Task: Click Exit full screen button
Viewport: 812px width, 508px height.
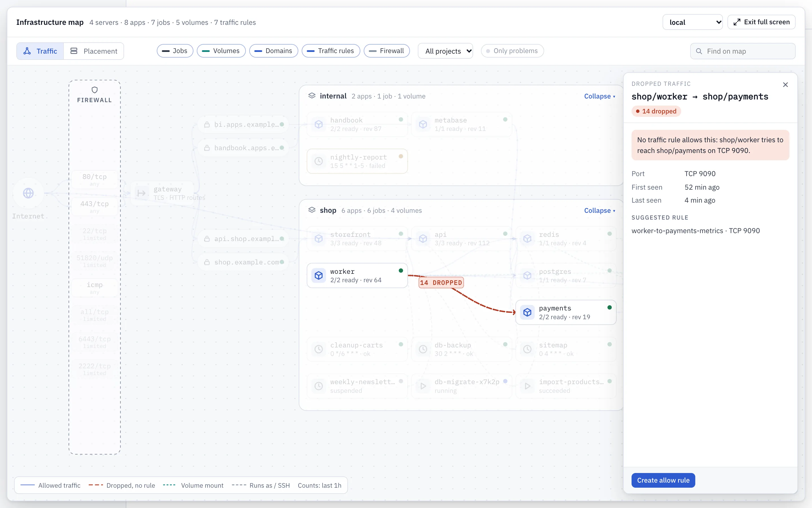Action: pyautogui.click(x=761, y=22)
